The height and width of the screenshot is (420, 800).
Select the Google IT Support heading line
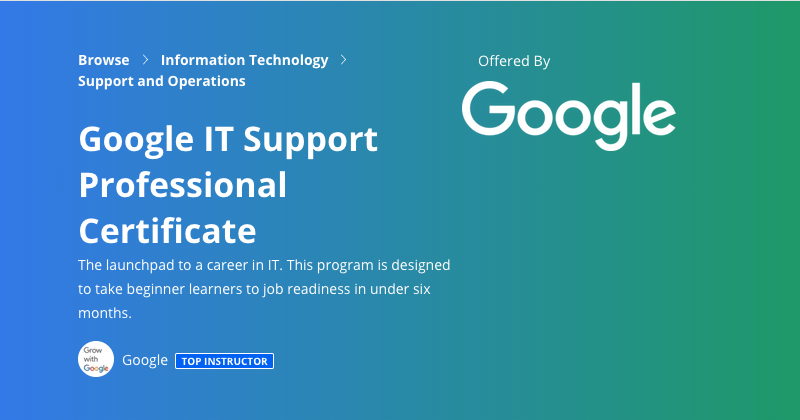[228, 139]
